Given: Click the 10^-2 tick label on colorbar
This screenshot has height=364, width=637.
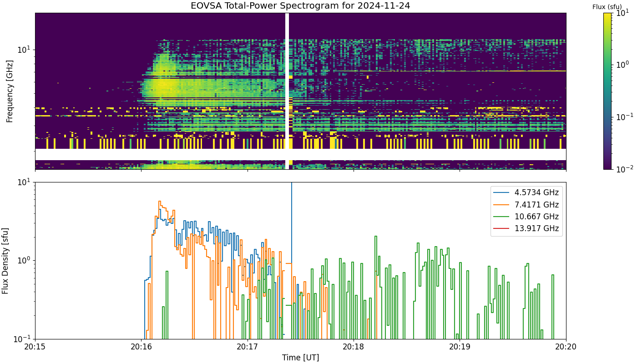Looking at the screenshot, I should tap(624, 169).
